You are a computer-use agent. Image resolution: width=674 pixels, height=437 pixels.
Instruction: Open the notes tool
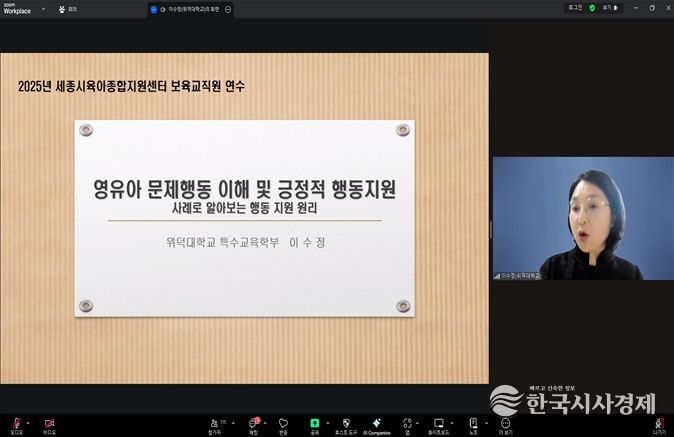pos(472,423)
